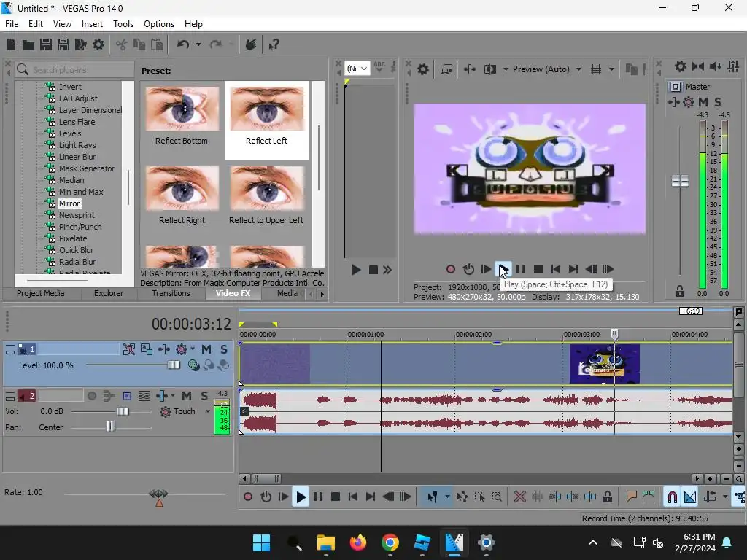The image size is (747, 560).
Task: Open split screen view dropdown arrow
Action: tap(506, 69)
